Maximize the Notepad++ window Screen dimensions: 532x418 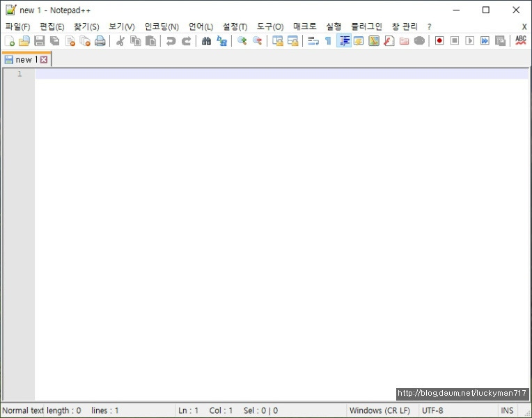[x=486, y=10]
